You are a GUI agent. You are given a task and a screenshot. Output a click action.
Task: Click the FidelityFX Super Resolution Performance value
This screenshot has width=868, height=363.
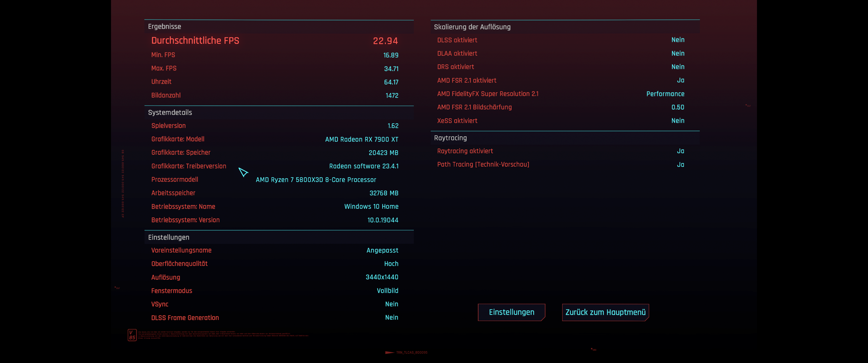point(665,94)
